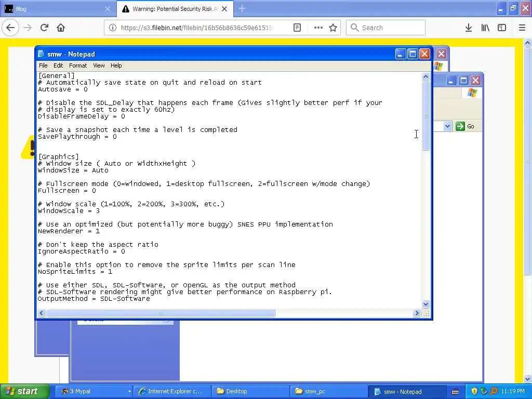Switch to Internet Explorer taskbar item

tap(171, 391)
